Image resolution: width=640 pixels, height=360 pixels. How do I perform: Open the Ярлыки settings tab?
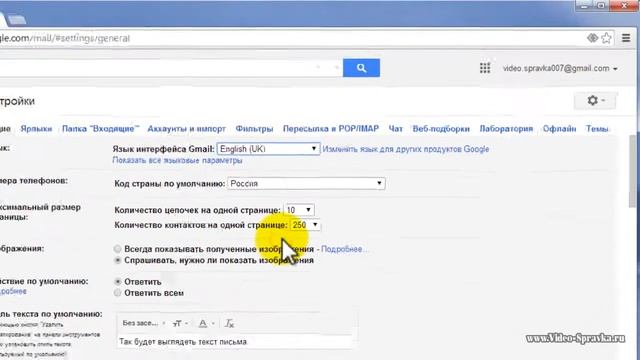pyautogui.click(x=36, y=129)
